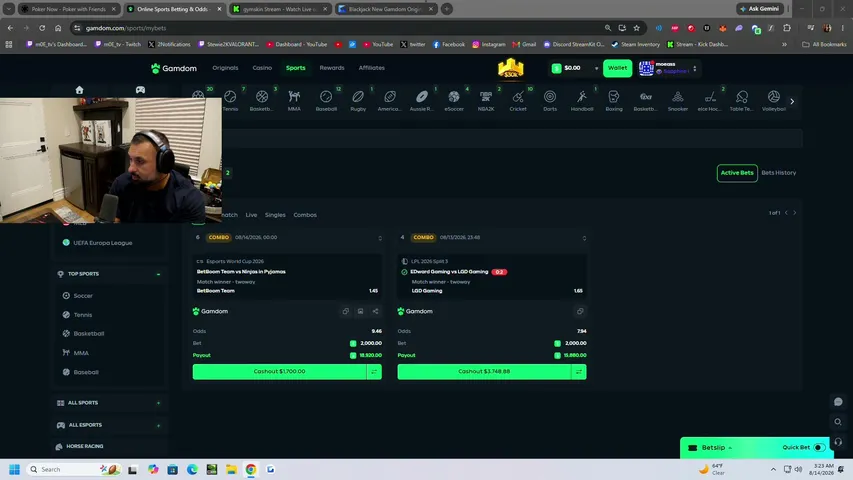Expand the ALL ESPORTS section
The height and width of the screenshot is (480, 853).
pyautogui.click(x=158, y=426)
